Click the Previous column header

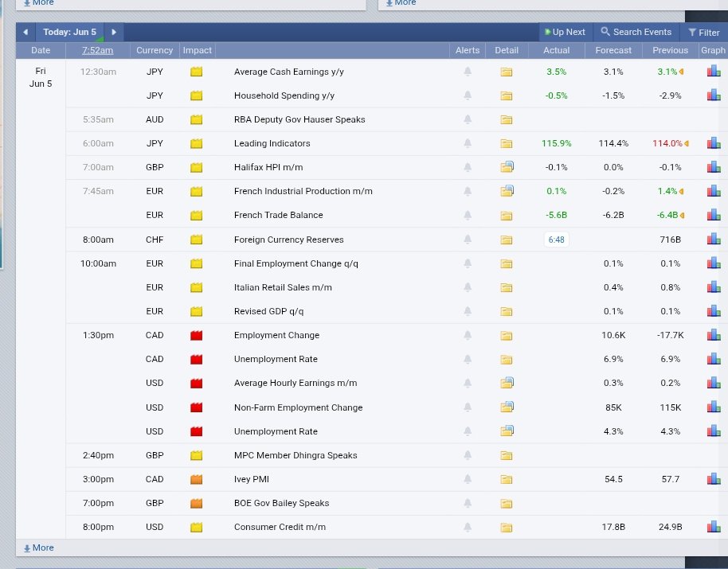click(x=670, y=50)
